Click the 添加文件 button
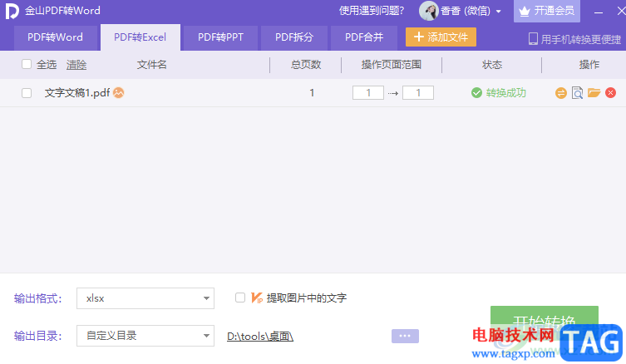Image resolution: width=626 pixels, height=364 pixels. (441, 37)
